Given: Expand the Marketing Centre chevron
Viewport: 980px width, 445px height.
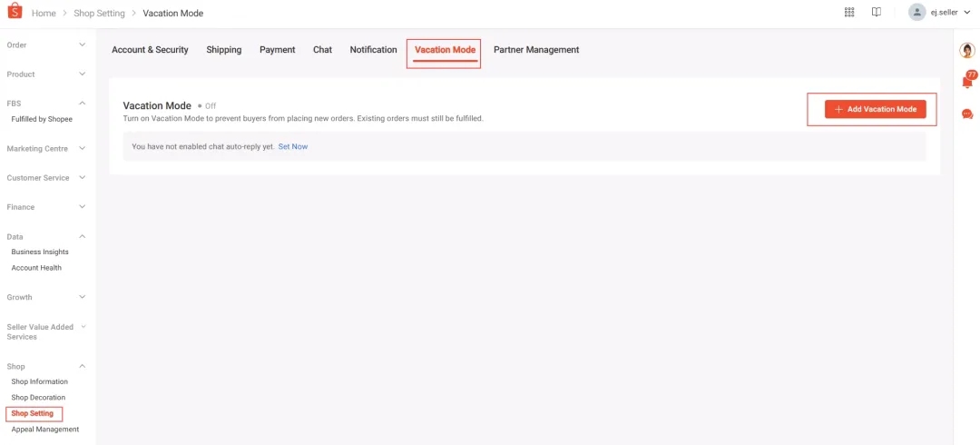Looking at the screenshot, I should (x=83, y=148).
